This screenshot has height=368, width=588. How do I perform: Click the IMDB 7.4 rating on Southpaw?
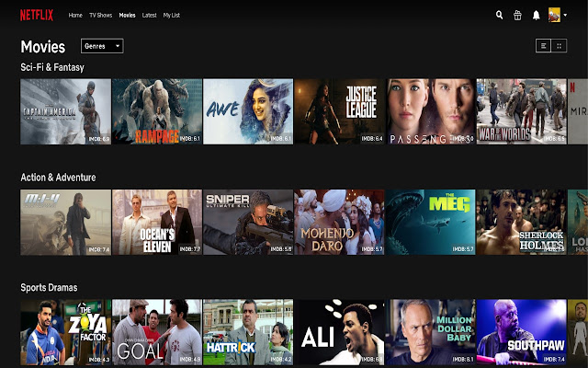click(x=554, y=360)
